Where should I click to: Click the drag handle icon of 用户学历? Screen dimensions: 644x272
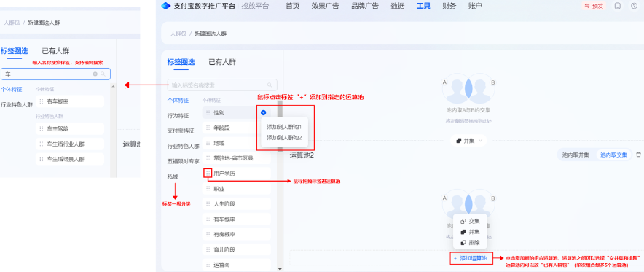208,174
